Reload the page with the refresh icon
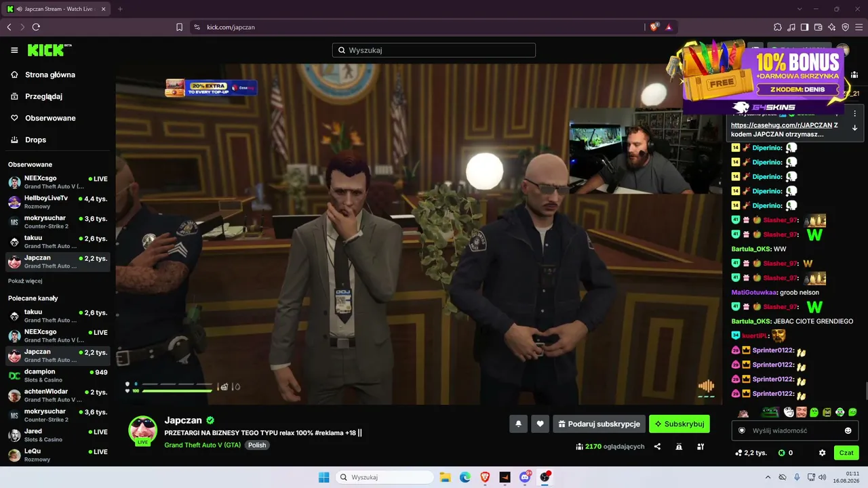868x488 pixels. point(36,27)
